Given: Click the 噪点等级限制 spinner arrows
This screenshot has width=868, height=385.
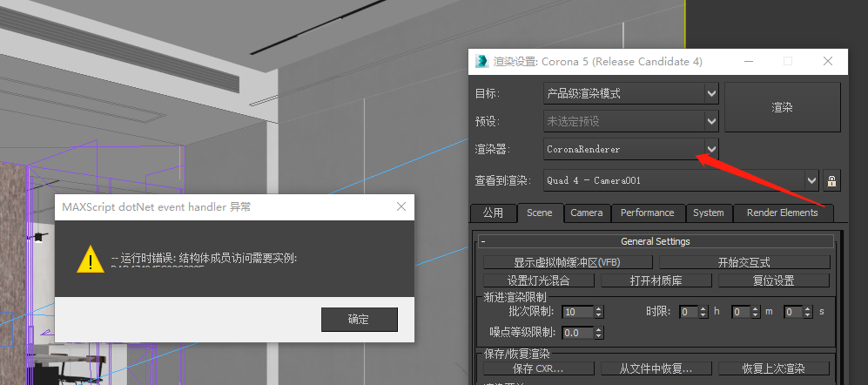Looking at the screenshot, I should tap(598, 333).
